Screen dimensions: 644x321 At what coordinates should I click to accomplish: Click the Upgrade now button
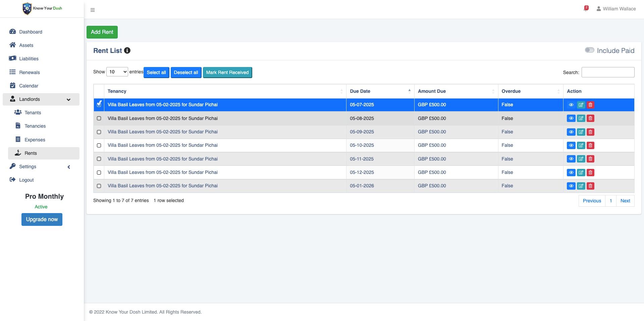click(42, 219)
